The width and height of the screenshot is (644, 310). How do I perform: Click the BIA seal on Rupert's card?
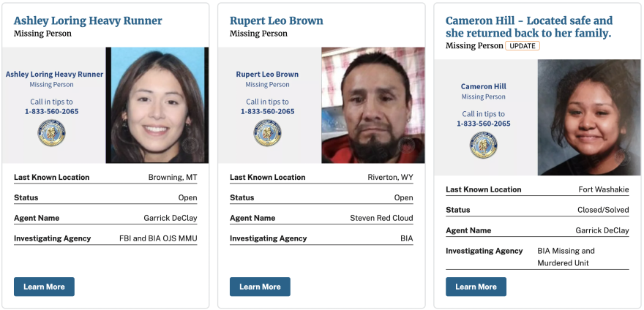(267, 132)
